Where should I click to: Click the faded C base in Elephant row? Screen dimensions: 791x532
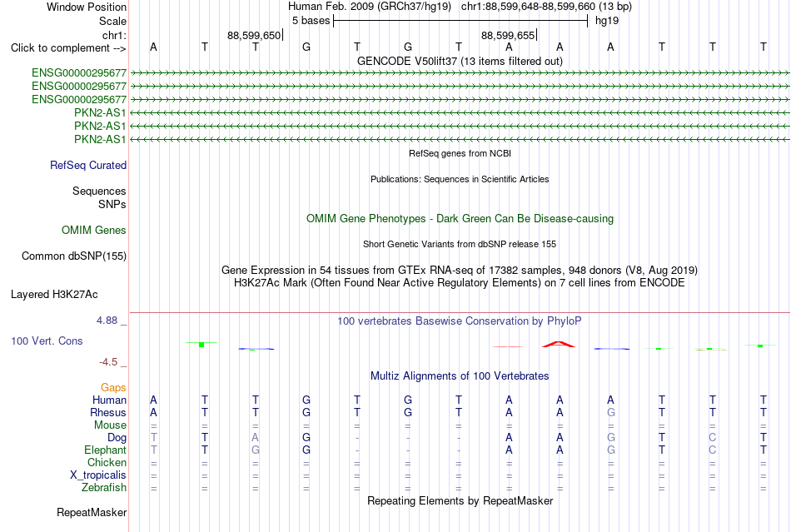tap(712, 450)
